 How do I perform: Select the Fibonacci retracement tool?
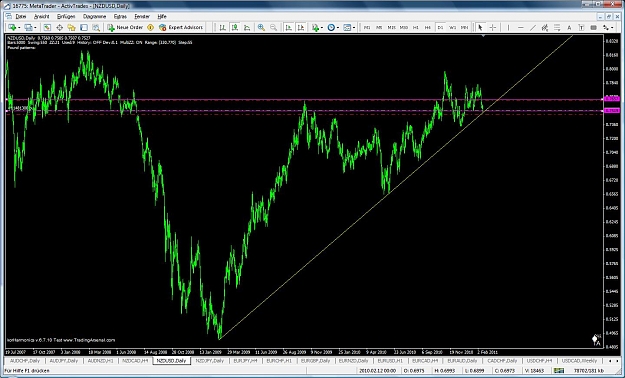tap(557, 28)
